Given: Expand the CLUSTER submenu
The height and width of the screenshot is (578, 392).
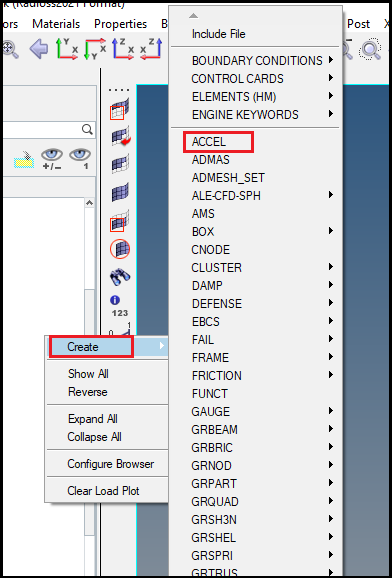Looking at the screenshot, I should [x=256, y=268].
